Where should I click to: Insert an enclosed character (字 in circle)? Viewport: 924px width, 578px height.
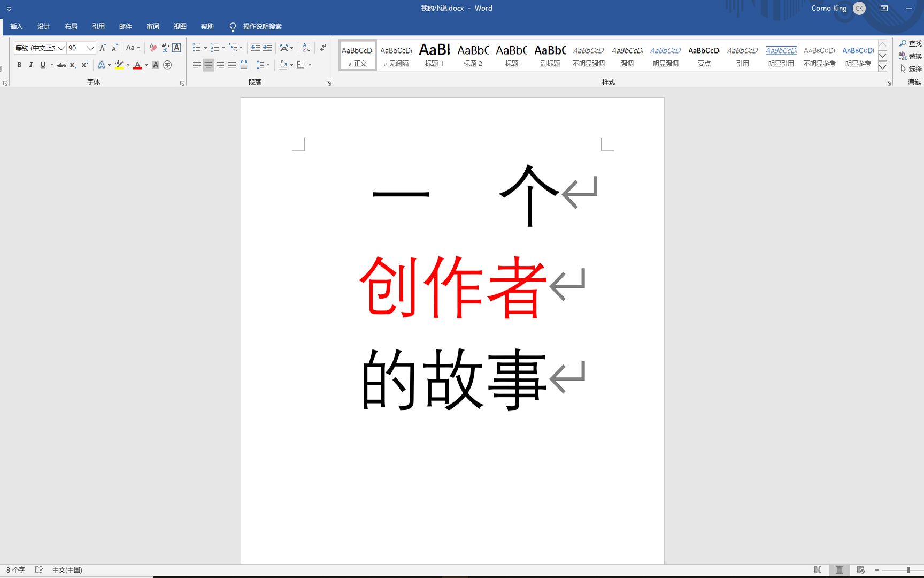(x=167, y=65)
